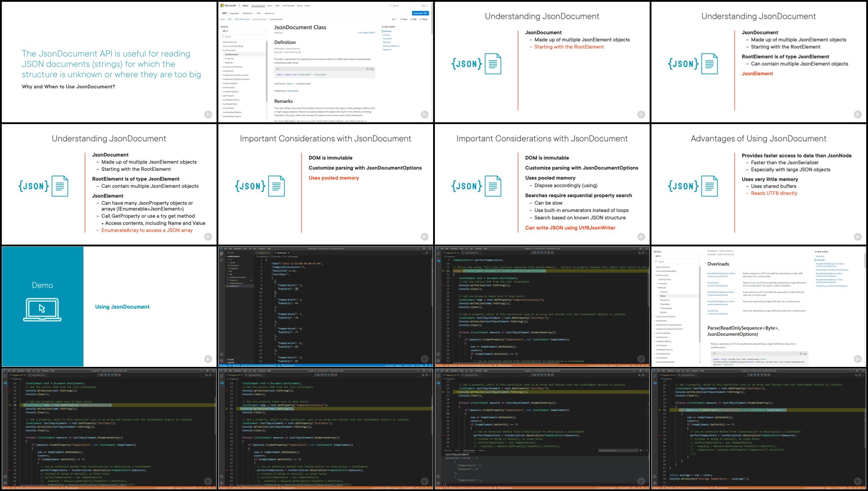868x491 pixels.
Task: Click the split editor icon in weather.json frame
Action: [427, 253]
